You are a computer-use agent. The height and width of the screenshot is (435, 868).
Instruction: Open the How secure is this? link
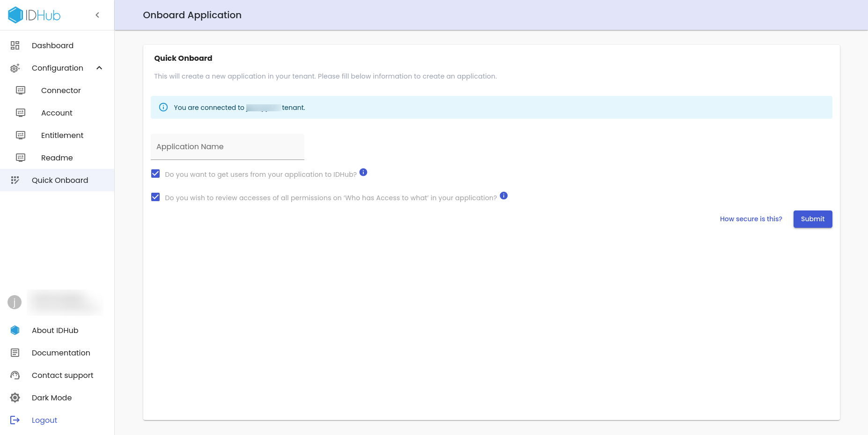click(751, 219)
